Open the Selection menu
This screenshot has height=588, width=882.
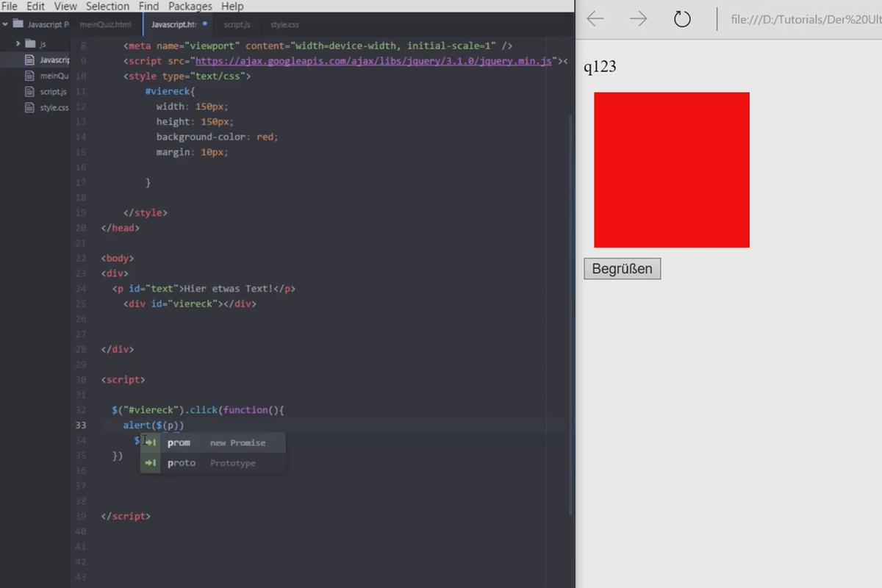pos(107,6)
